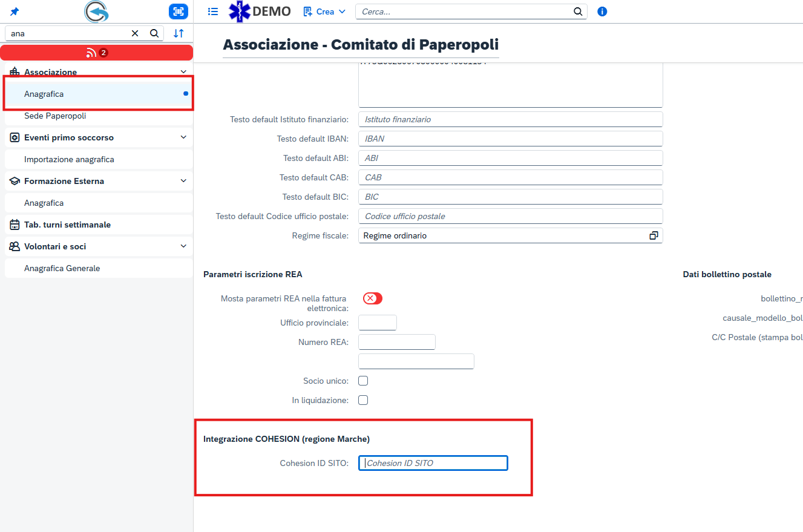Toggle the REA parameters switch
Image resolution: width=803 pixels, height=532 pixels.
373,298
